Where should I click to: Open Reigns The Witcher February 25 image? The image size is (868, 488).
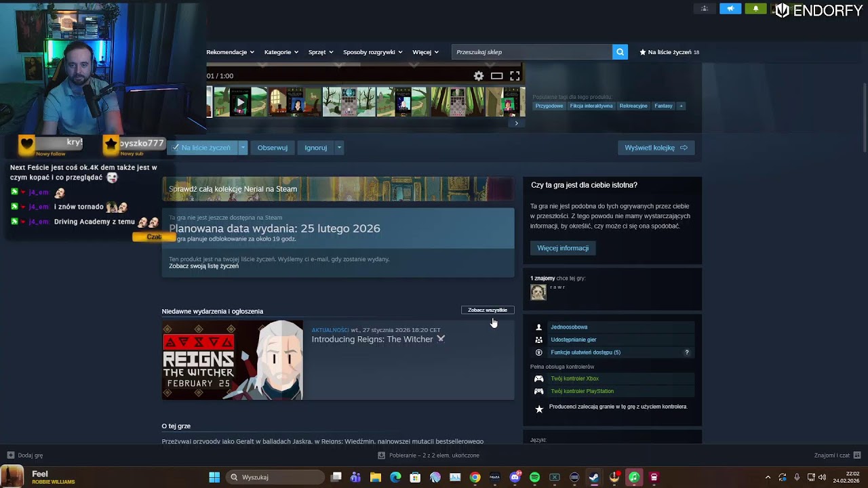point(233,360)
